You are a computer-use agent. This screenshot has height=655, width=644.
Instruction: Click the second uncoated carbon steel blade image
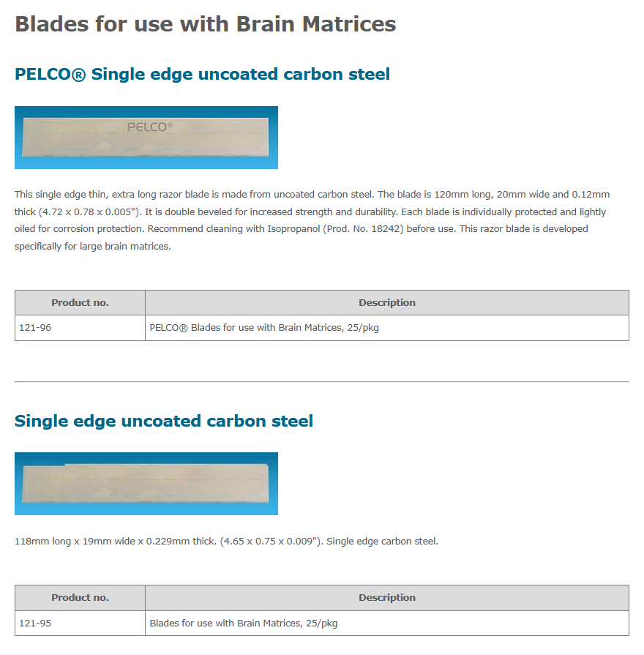click(146, 484)
